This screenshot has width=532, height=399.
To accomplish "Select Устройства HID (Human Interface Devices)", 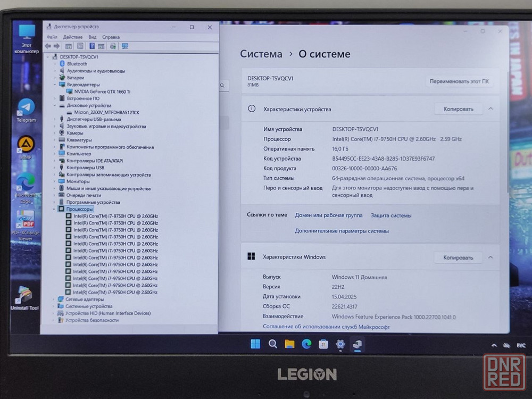I will pyautogui.click(x=108, y=313).
